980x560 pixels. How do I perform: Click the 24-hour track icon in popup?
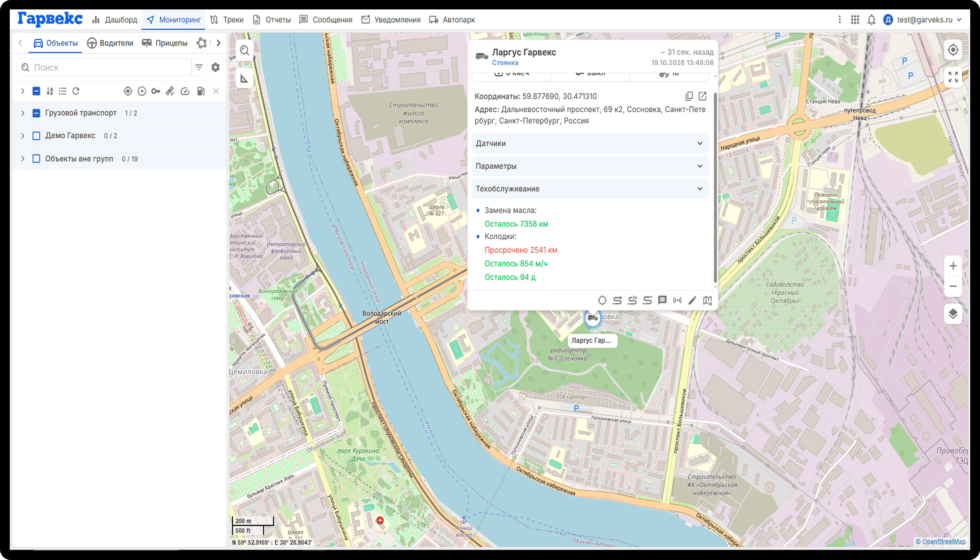(632, 300)
